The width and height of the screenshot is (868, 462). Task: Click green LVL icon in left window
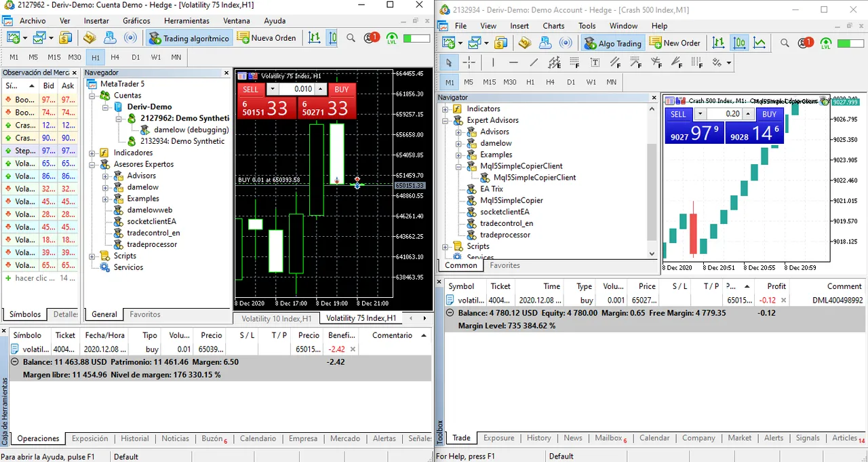point(391,38)
